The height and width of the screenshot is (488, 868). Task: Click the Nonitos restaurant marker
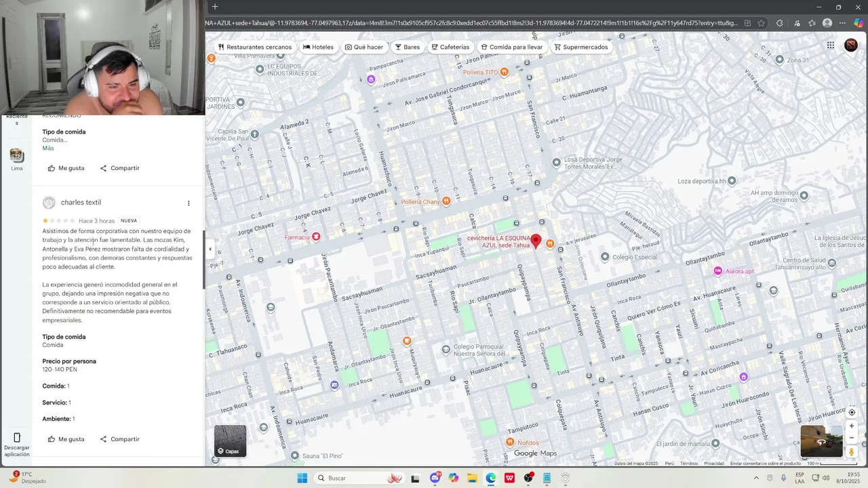point(510,443)
